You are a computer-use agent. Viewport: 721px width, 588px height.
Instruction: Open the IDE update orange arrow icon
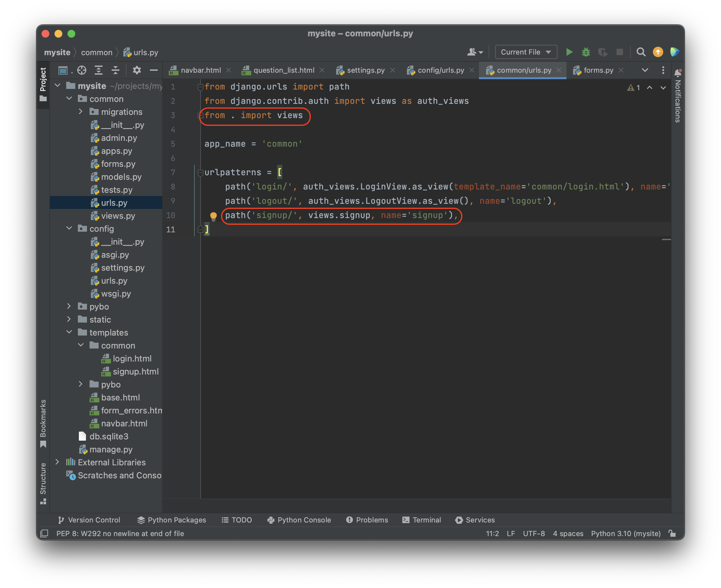(x=658, y=52)
